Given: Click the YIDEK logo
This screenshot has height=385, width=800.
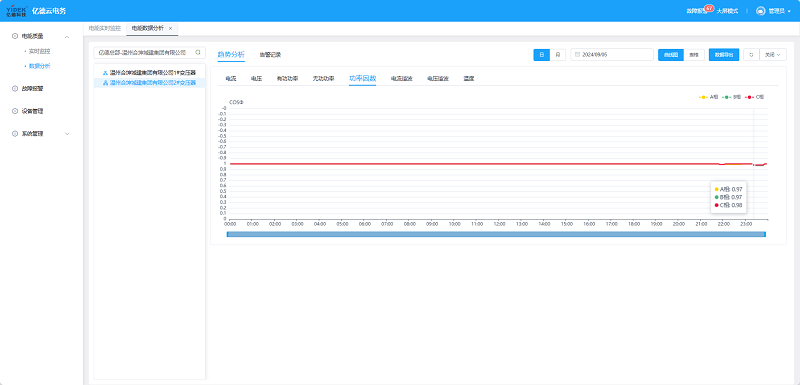Looking at the screenshot, I should 16,11.
